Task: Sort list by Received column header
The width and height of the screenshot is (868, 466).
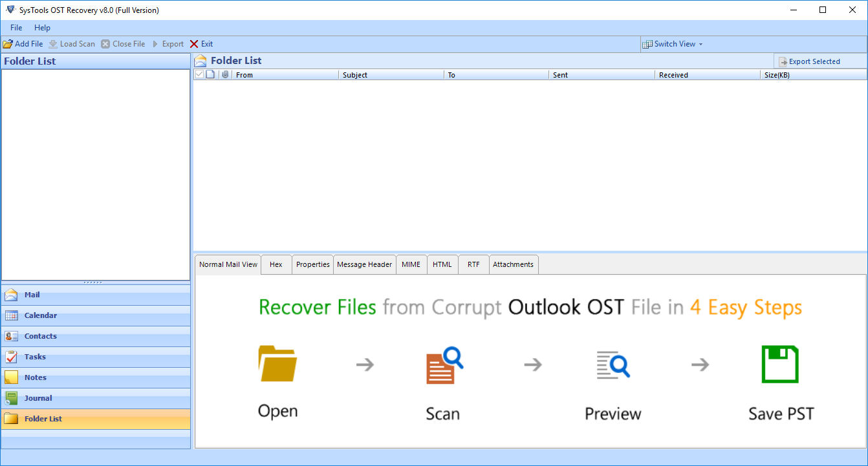Action: (x=673, y=75)
